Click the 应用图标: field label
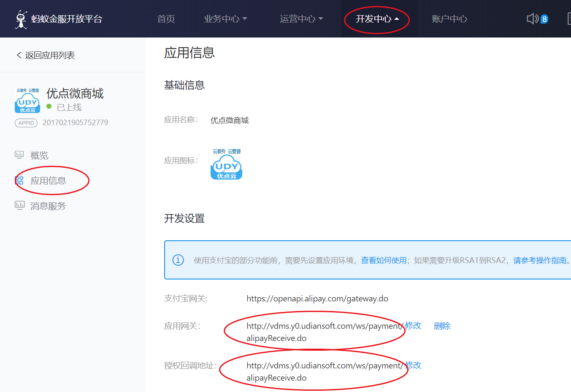The width and height of the screenshot is (571, 392). [x=181, y=161]
